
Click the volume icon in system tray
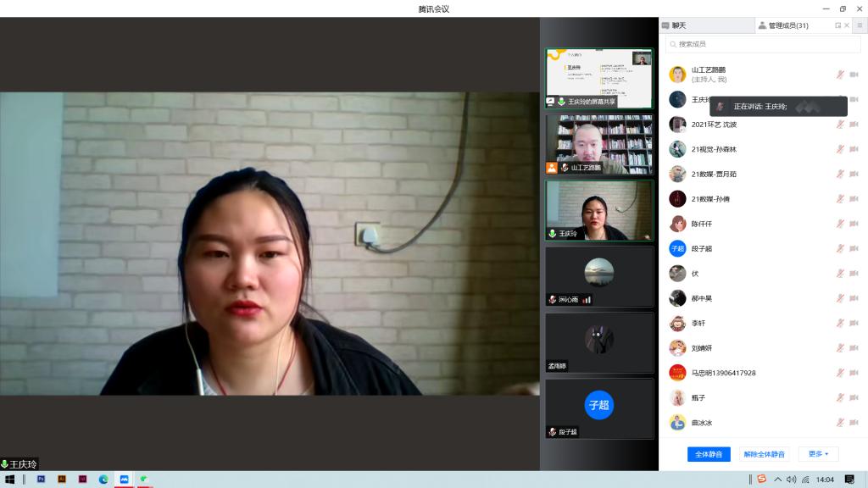791,480
